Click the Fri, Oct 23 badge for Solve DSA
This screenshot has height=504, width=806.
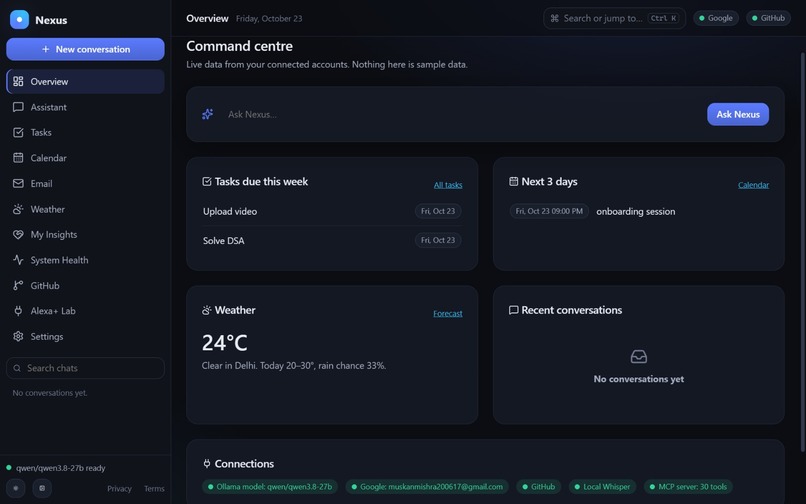(x=438, y=240)
